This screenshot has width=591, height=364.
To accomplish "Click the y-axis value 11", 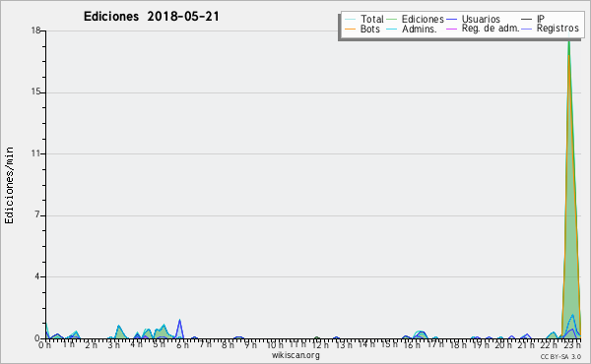I will (x=35, y=153).
